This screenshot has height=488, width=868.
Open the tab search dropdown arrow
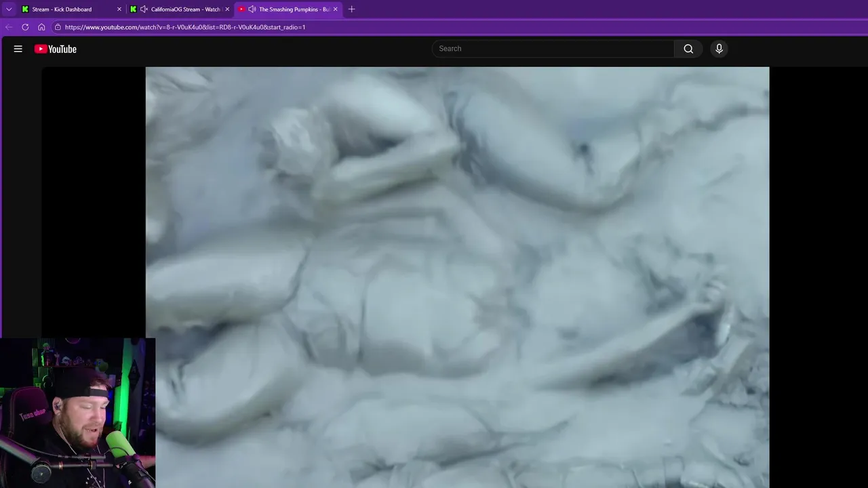pyautogui.click(x=9, y=9)
